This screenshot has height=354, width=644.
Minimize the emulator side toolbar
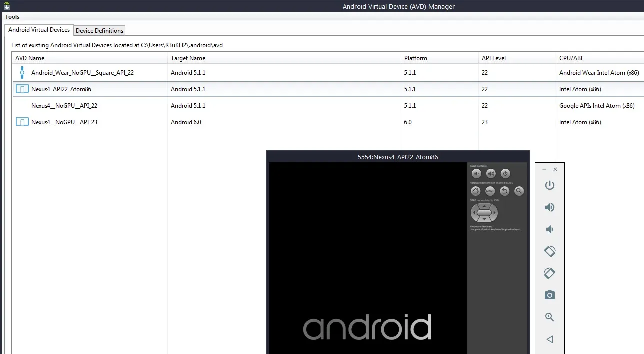544,169
